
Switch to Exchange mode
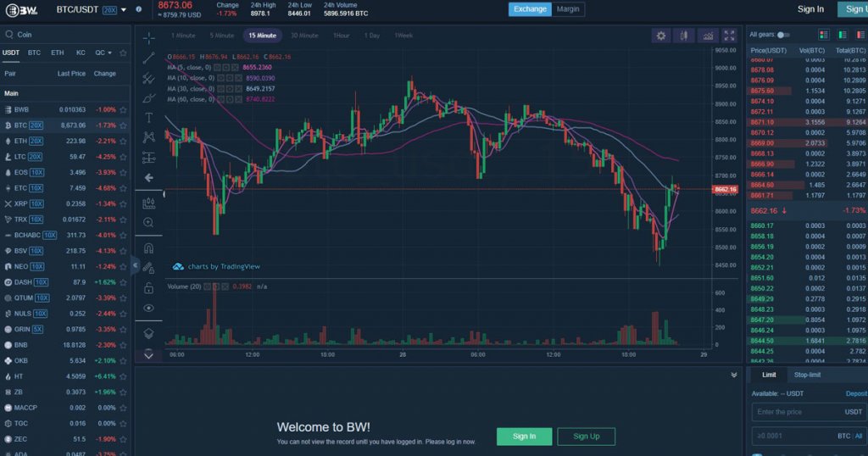point(530,8)
